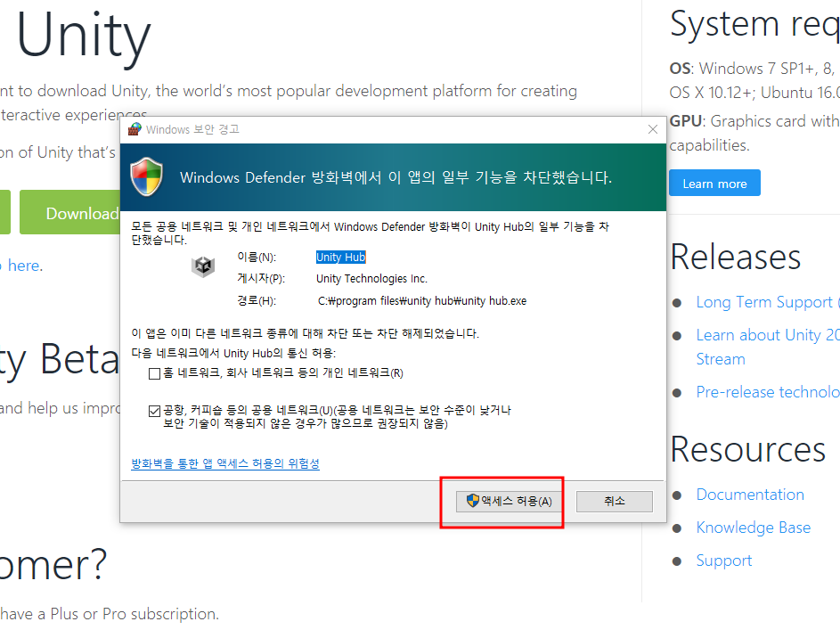This screenshot has height=630, width=840.
Task: Click the Learn more button on the web page
Action: coord(714,184)
